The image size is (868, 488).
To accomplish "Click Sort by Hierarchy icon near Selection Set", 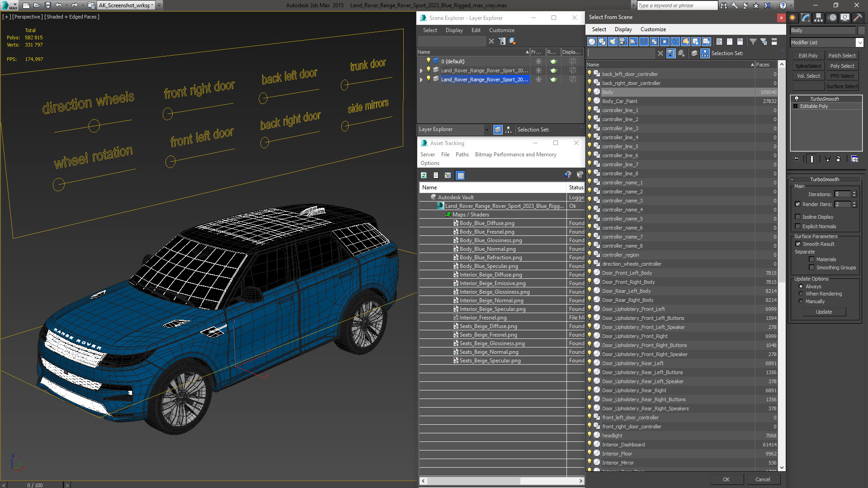I will [705, 53].
